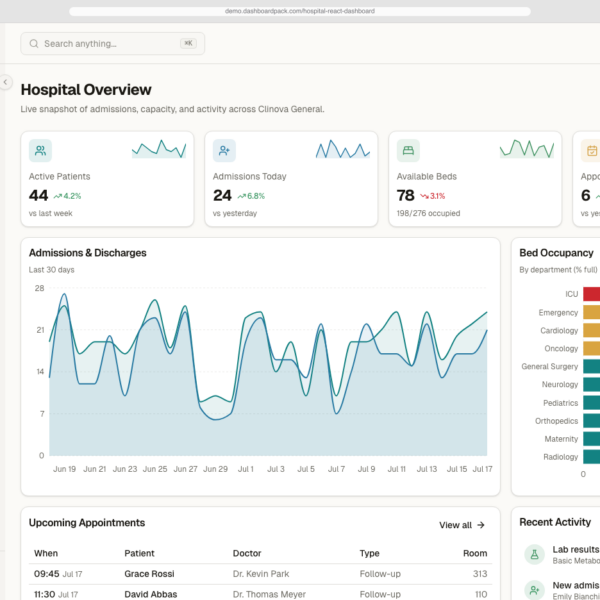Click the Pediatrics department label
Image resolution: width=600 pixels, height=600 pixels.
click(x=561, y=403)
